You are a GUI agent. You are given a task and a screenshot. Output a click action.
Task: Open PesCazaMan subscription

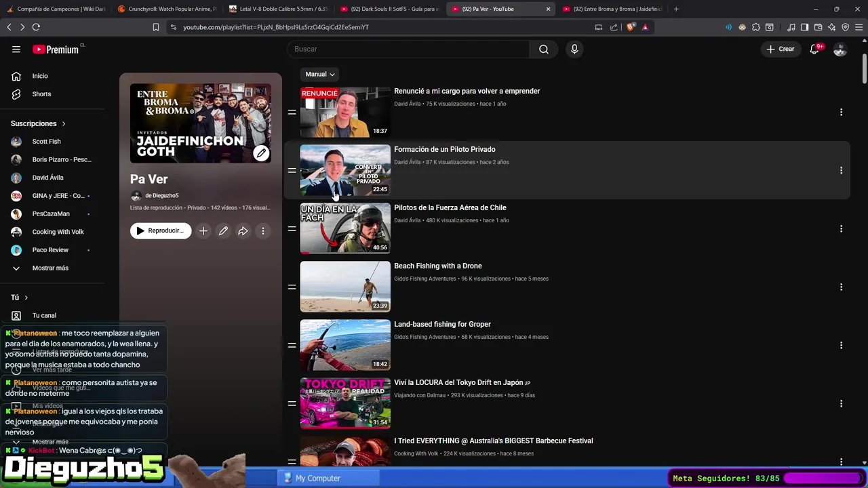coord(52,214)
